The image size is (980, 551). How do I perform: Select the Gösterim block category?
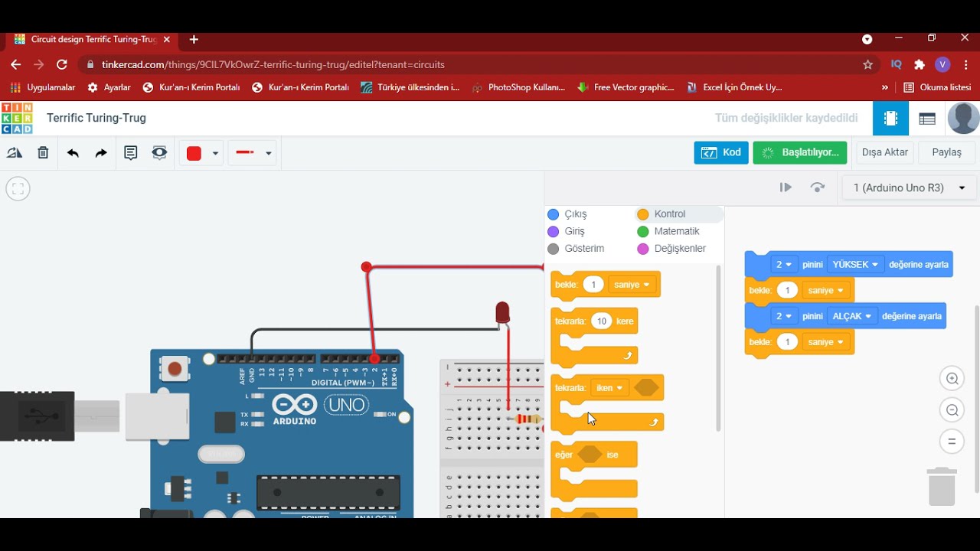click(x=576, y=249)
